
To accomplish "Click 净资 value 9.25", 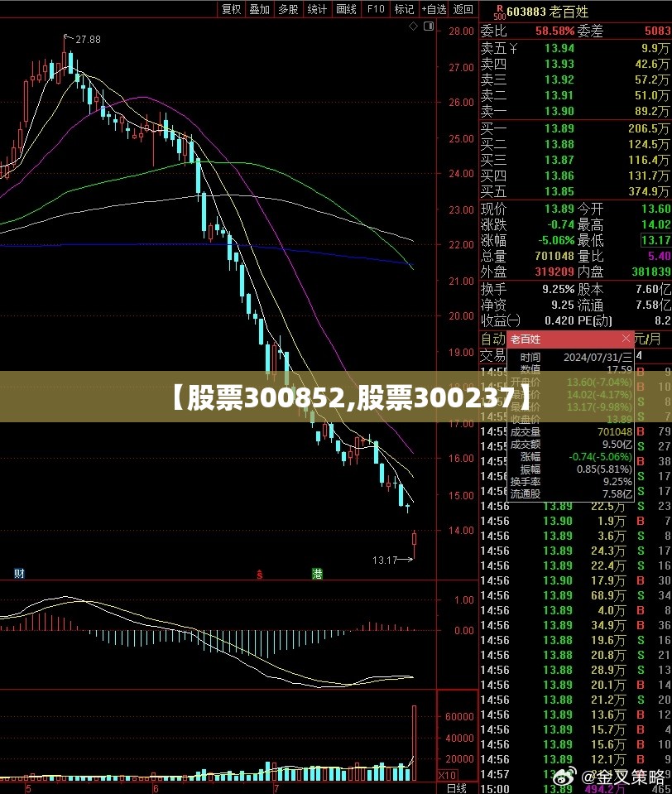I will [563, 305].
